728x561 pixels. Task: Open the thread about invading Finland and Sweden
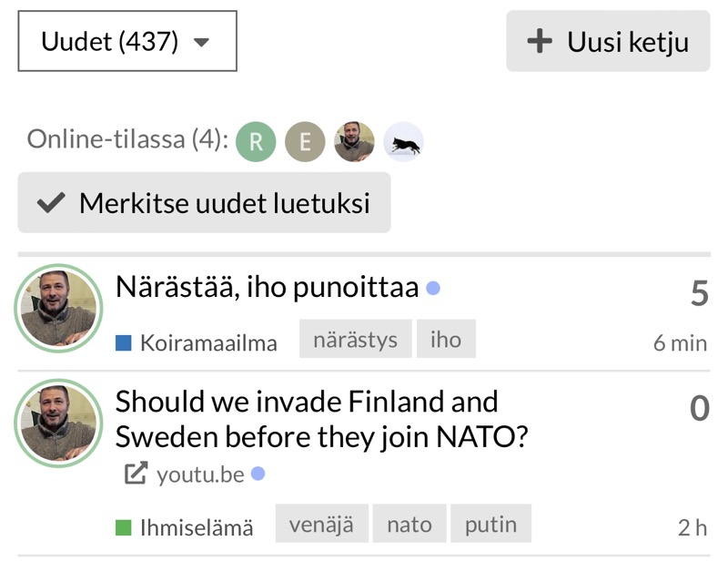321,419
